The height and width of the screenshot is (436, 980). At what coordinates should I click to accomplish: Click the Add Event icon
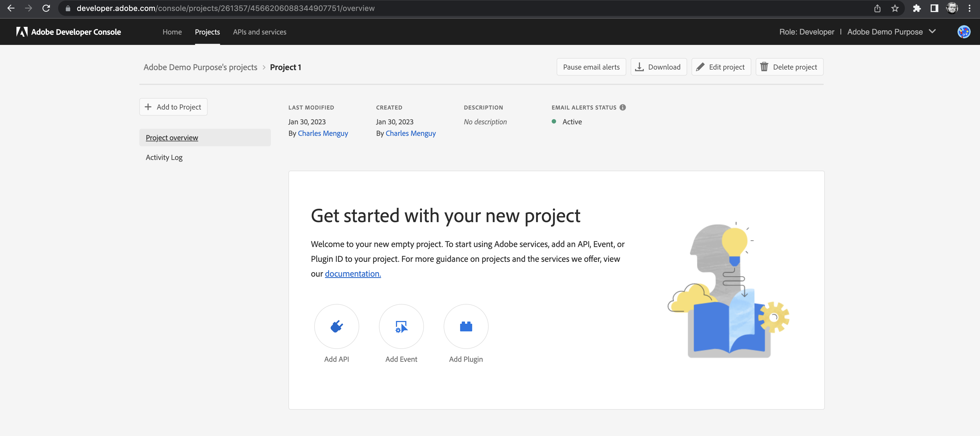point(401,326)
